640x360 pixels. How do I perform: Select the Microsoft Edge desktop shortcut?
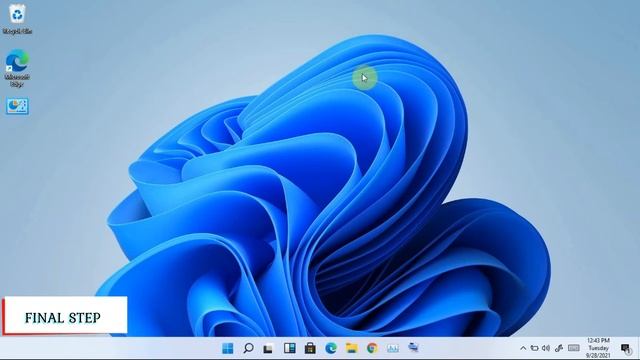point(17,68)
